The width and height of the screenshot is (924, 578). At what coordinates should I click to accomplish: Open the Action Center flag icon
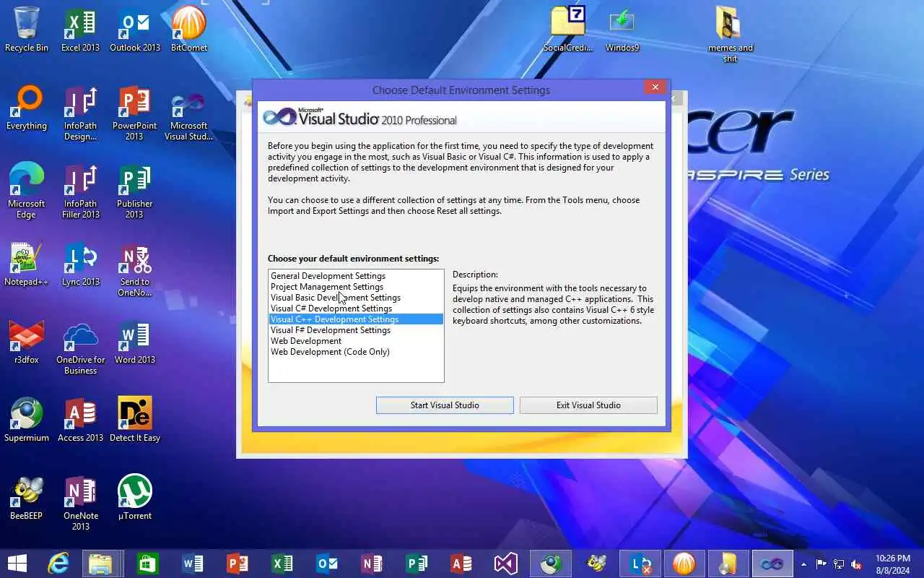tap(821, 564)
